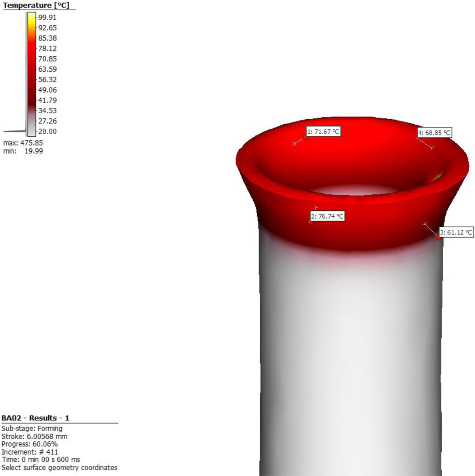Viewport: 475px width, 476px height.
Task: Click the 20.00 legend value
Action: click(47, 131)
